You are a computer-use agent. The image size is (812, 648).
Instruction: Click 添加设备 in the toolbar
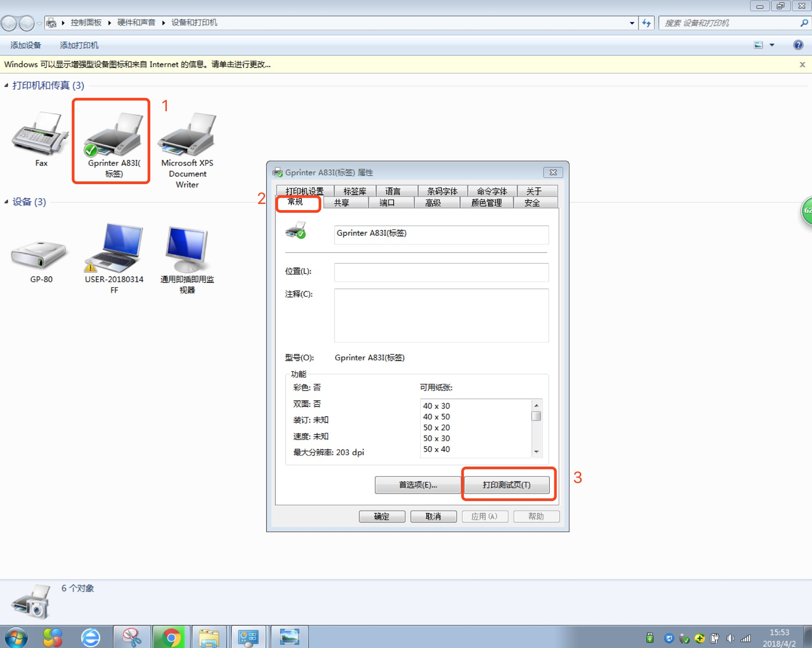click(26, 45)
